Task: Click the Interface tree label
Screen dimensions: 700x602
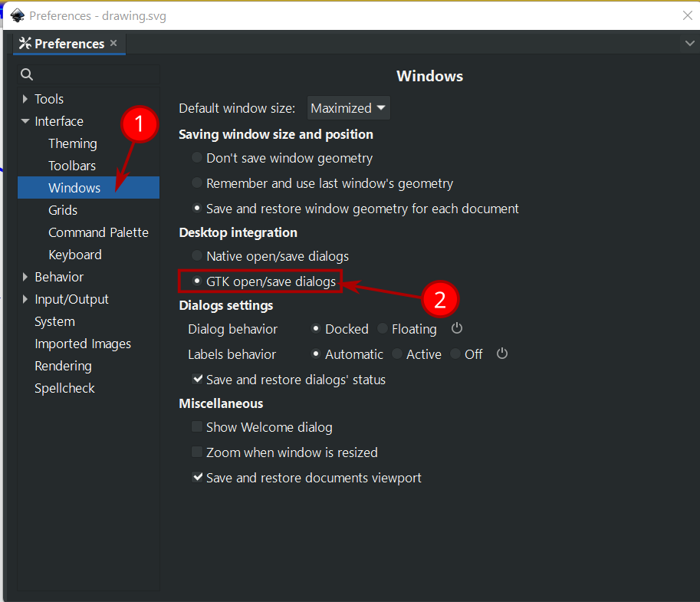Action: [x=59, y=121]
